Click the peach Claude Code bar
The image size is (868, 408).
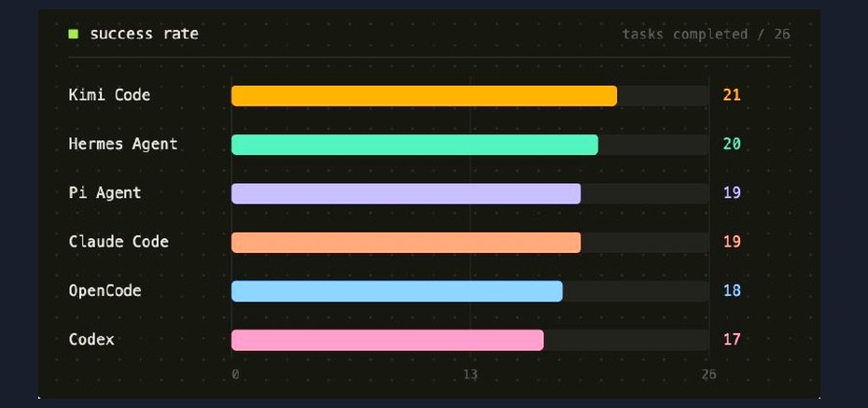406,243
